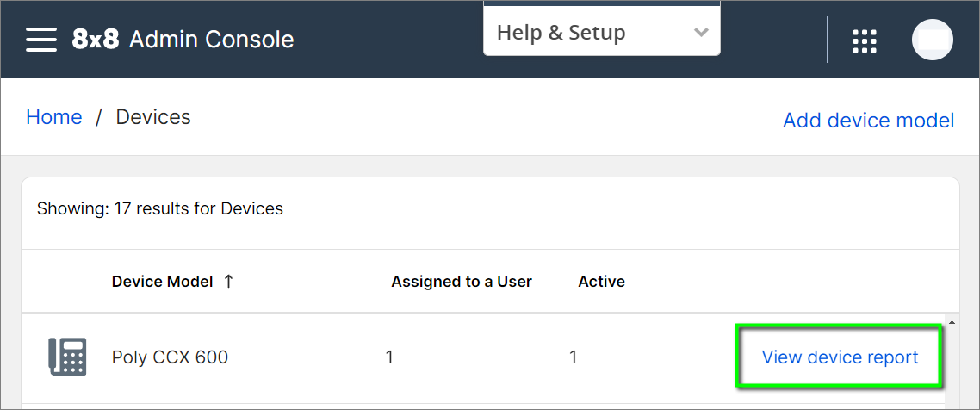Open the application grid launcher

[x=865, y=41]
